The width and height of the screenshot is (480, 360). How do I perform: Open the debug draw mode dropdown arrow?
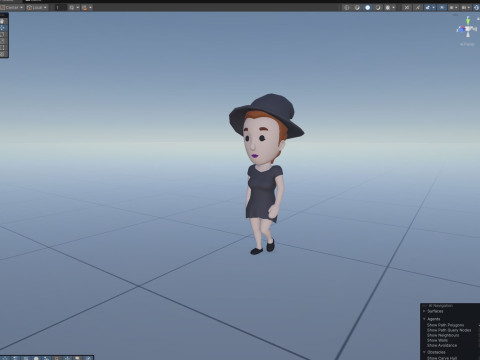click(x=393, y=7)
